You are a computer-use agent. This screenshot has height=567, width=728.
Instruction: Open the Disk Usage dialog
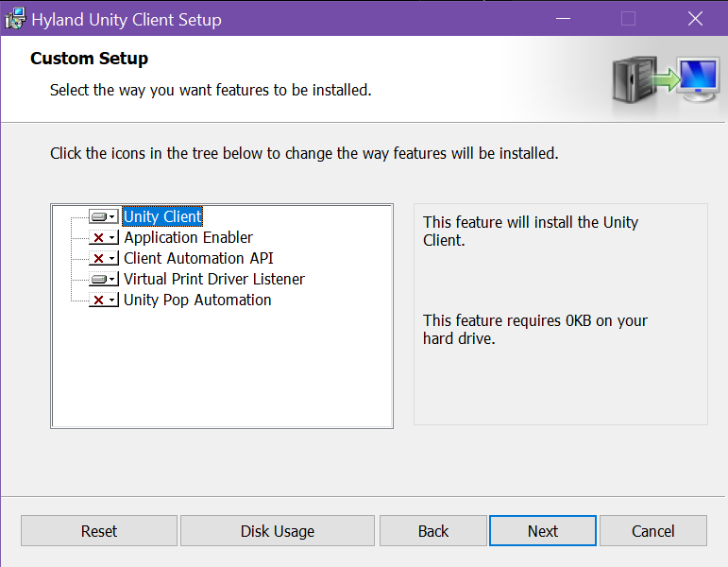(278, 531)
